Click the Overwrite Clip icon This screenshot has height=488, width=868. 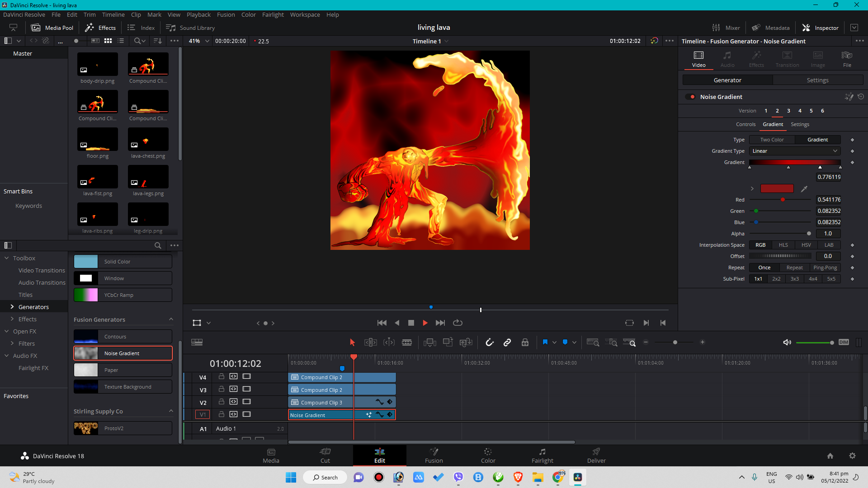coord(448,342)
